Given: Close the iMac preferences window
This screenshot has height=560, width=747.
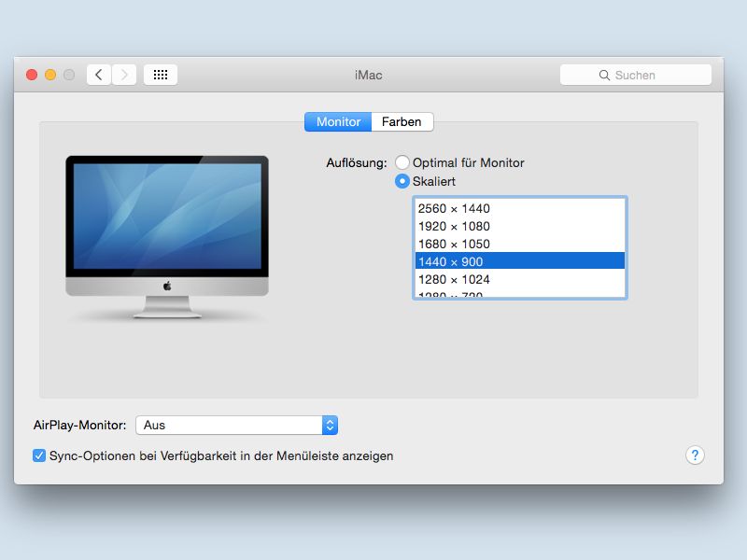Looking at the screenshot, I should tap(32, 75).
